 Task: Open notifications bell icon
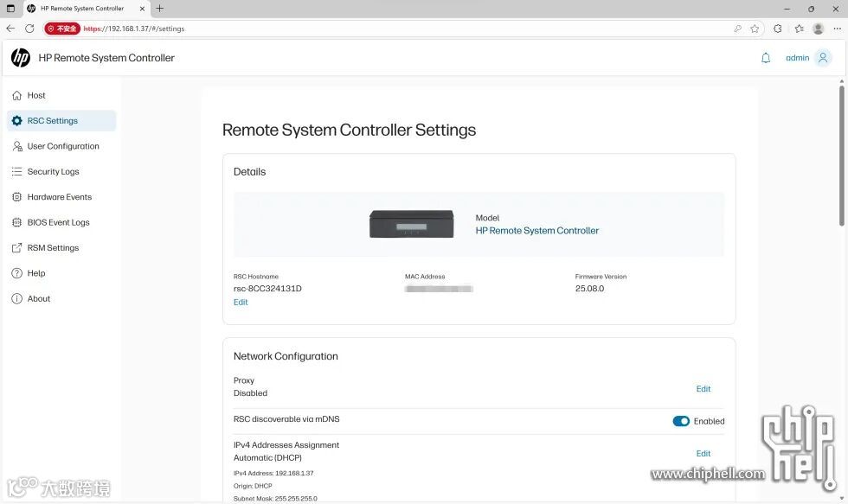(x=765, y=58)
